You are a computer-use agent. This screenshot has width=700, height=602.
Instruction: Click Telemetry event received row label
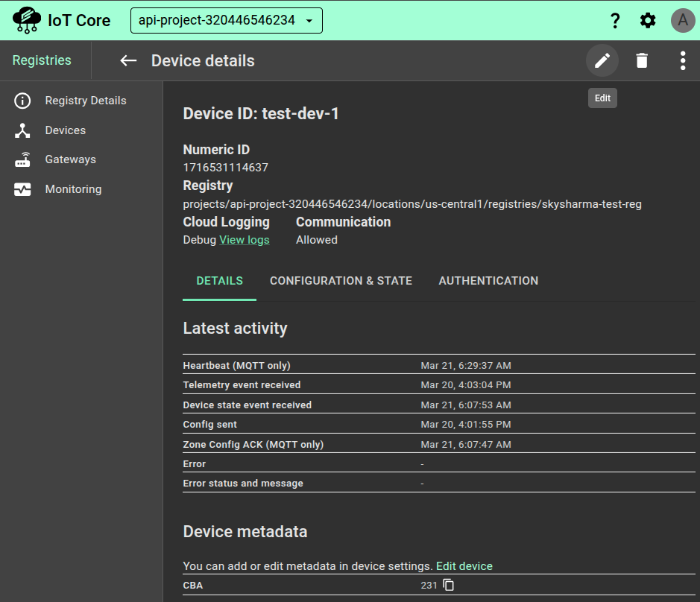[x=242, y=384]
